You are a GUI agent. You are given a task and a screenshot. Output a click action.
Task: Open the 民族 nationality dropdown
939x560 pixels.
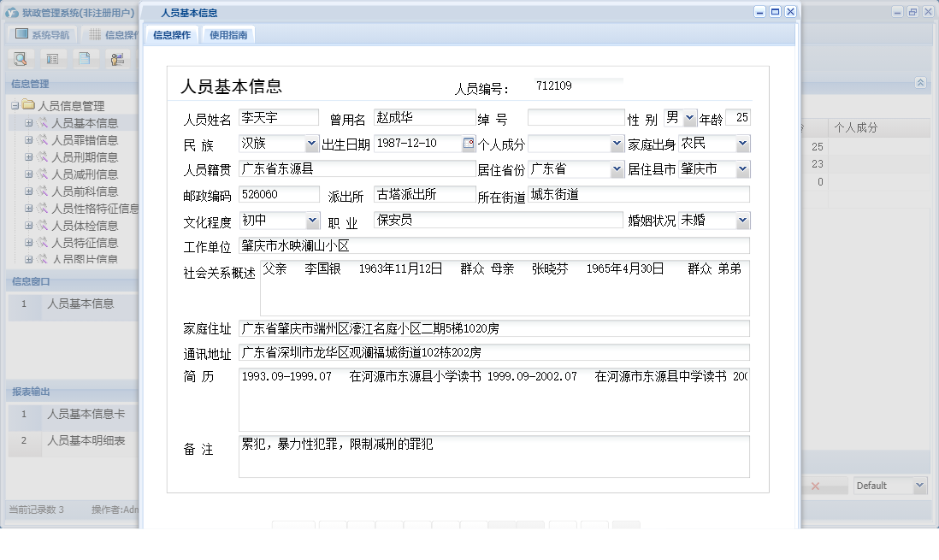pyautogui.click(x=311, y=144)
